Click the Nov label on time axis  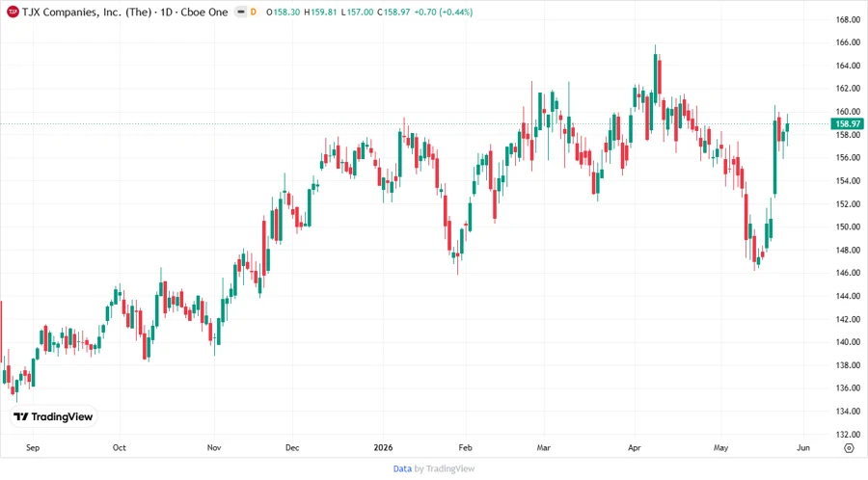point(214,447)
